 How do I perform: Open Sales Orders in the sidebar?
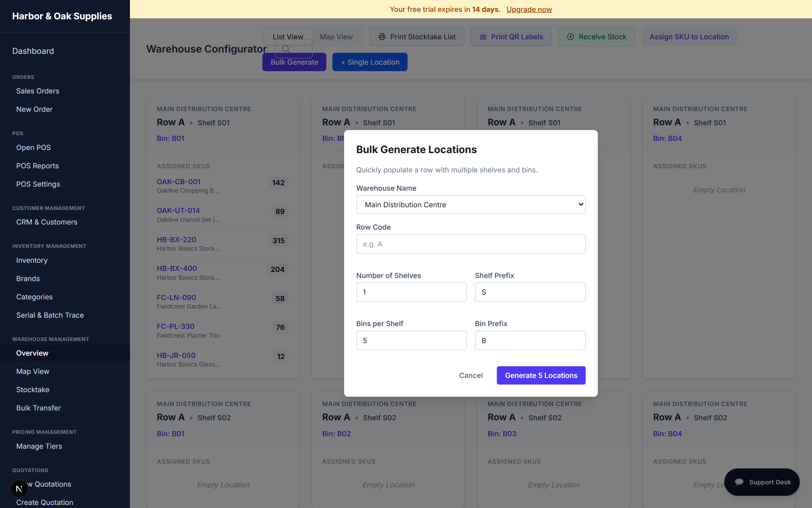click(38, 91)
